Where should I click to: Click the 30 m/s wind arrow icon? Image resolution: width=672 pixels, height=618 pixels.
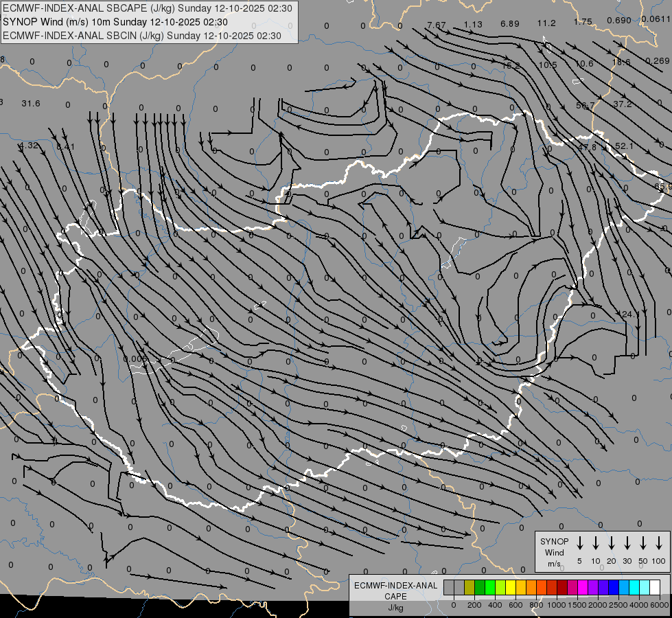coord(627,543)
